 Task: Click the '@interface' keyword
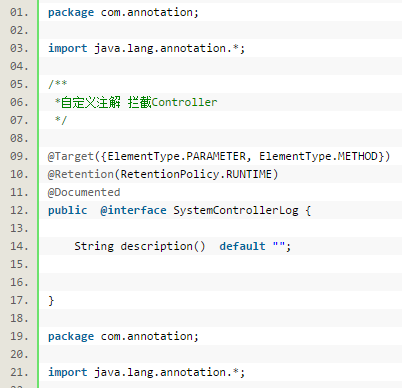(133, 210)
